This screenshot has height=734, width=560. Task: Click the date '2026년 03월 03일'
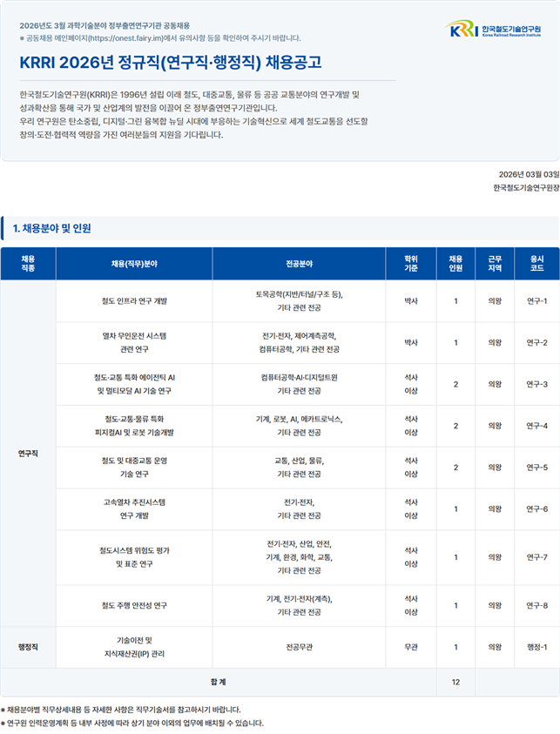530,175
